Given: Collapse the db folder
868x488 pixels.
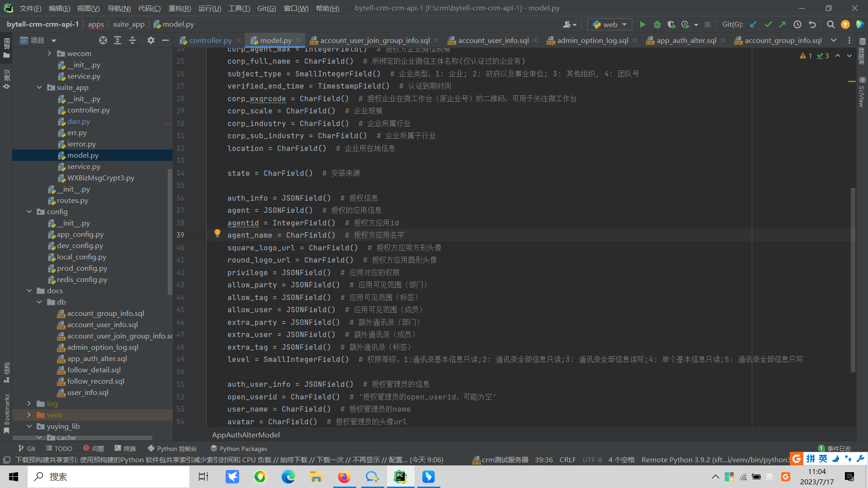Looking at the screenshot, I should point(39,302).
